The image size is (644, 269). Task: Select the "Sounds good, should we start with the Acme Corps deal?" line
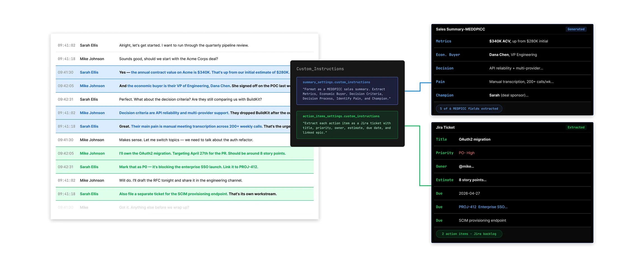[169, 59]
